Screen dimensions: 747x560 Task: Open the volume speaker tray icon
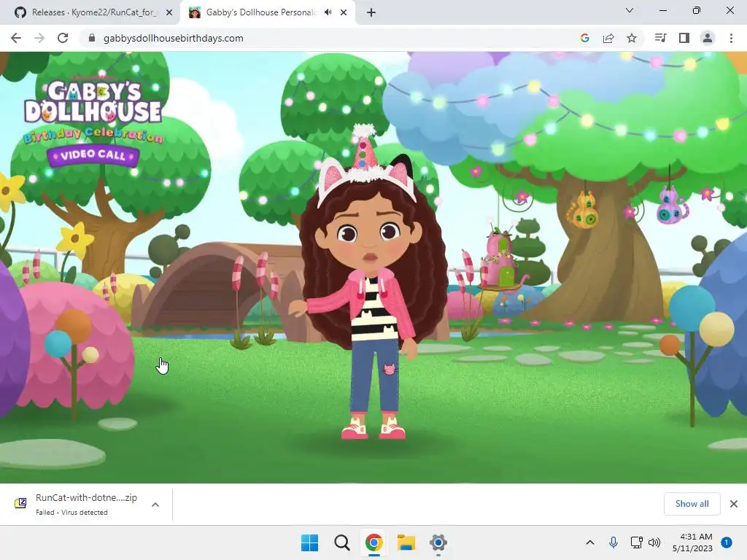[x=654, y=542]
